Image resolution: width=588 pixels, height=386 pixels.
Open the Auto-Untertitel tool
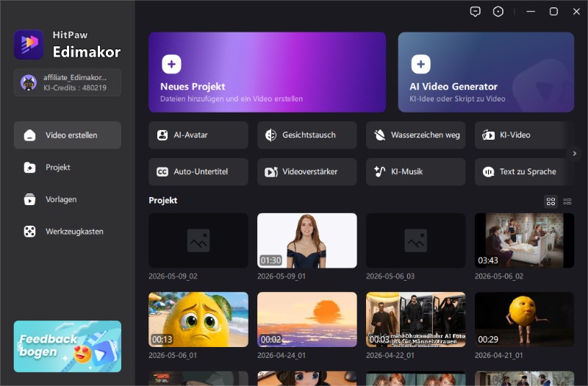coord(198,172)
